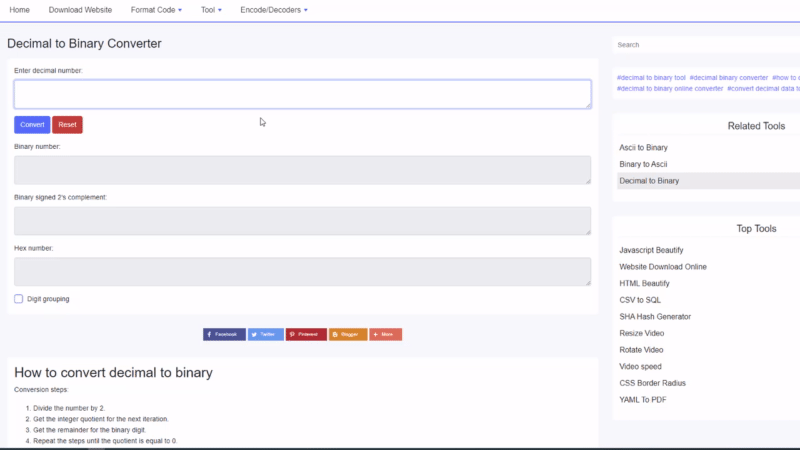Enable the Digit grouping checkbox
800x450 pixels.
[19, 299]
